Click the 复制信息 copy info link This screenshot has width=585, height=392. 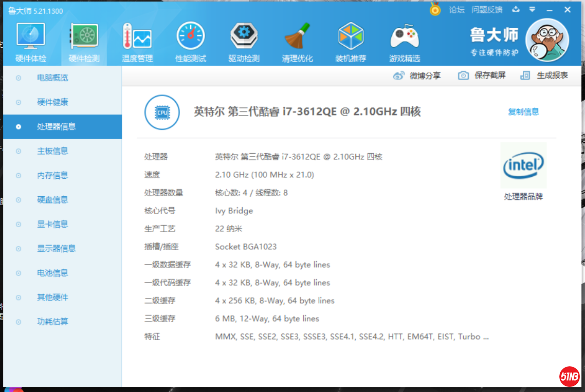click(x=523, y=111)
